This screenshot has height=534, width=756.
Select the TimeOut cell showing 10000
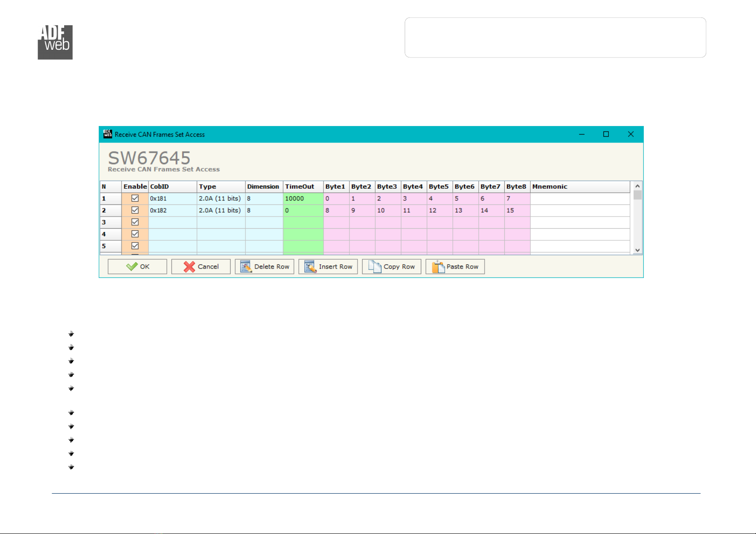(303, 199)
